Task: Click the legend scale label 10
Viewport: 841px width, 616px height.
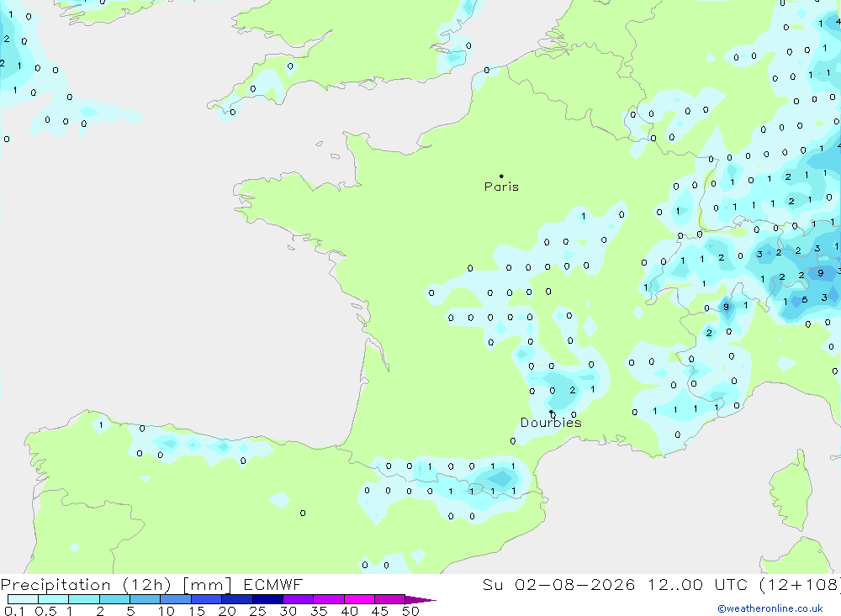Action: [166, 611]
